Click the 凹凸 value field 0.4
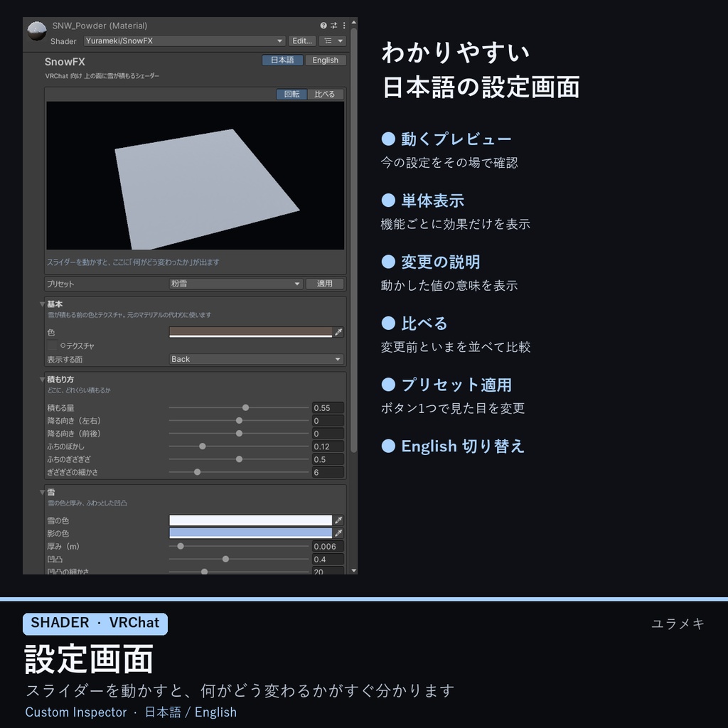This screenshot has height=728, width=728. [x=328, y=559]
